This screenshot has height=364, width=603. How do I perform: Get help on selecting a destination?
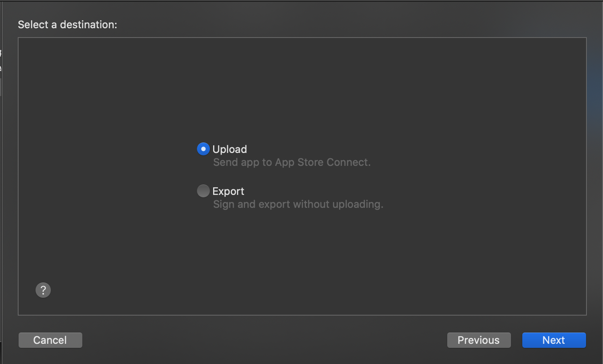click(43, 290)
